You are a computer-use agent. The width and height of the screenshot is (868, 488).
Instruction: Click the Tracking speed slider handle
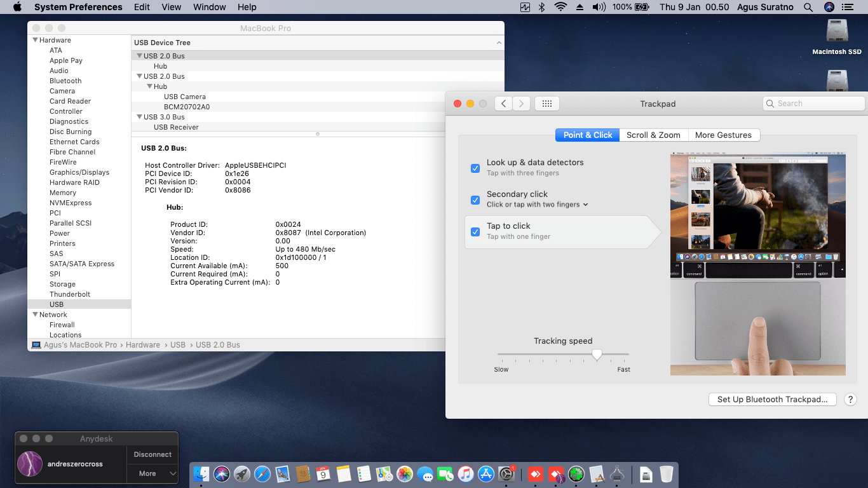(x=597, y=355)
